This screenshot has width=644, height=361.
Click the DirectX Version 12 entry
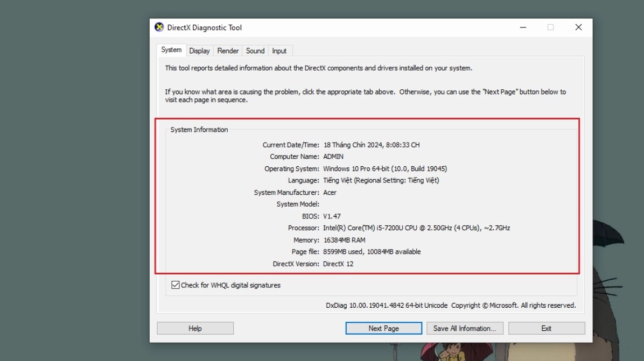tap(339, 264)
